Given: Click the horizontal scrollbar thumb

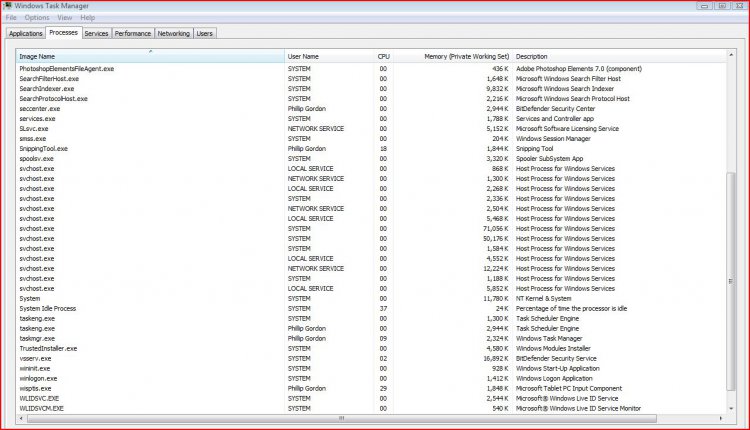Looking at the screenshot, I should 342,419.
